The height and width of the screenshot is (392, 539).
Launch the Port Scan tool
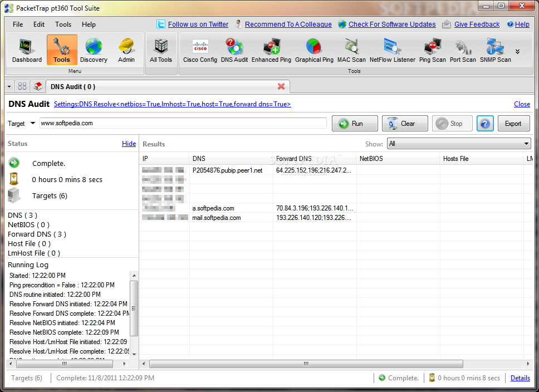coord(463,50)
